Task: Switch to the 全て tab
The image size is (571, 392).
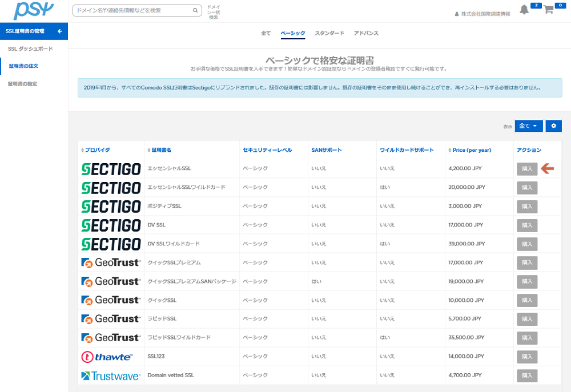Action: point(266,33)
